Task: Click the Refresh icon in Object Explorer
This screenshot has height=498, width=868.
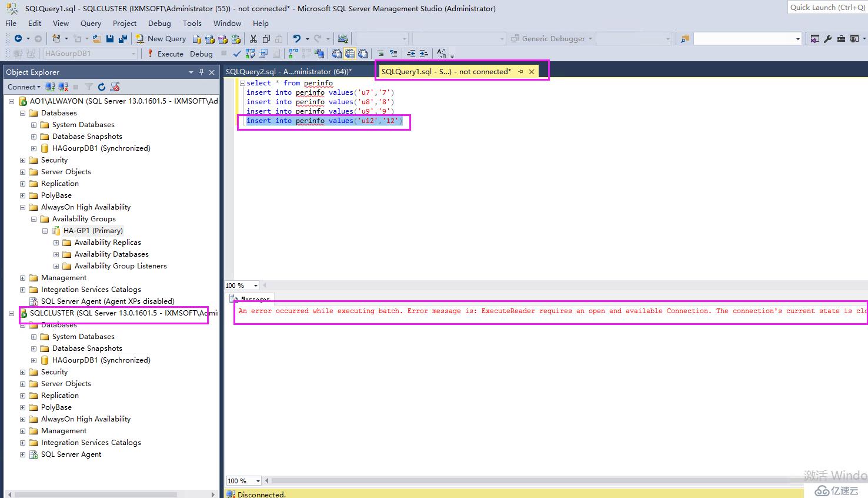Action: pos(102,87)
